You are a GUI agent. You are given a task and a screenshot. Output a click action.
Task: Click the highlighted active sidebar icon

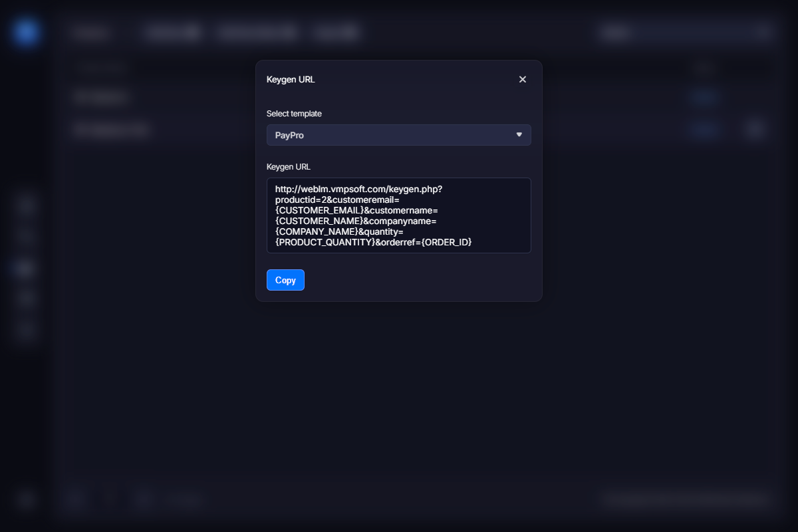click(25, 267)
